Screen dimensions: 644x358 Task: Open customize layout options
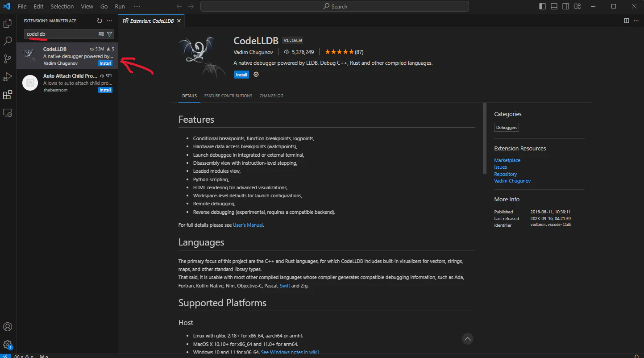point(578,6)
